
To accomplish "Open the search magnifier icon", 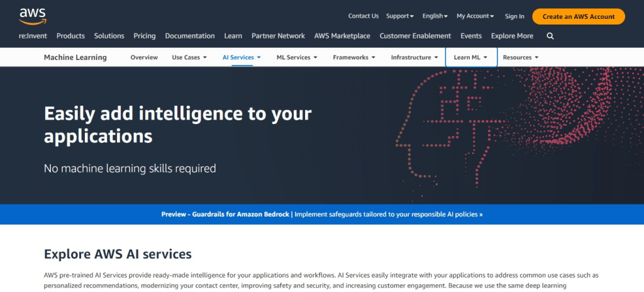I will 550,36.
